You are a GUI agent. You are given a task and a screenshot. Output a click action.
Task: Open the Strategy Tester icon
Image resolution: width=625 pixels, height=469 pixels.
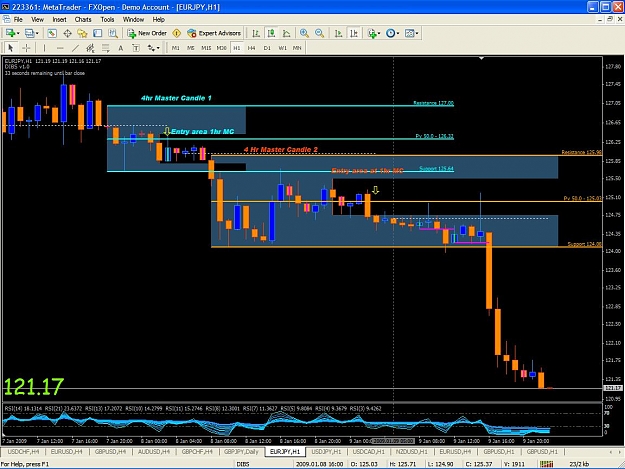[113, 33]
